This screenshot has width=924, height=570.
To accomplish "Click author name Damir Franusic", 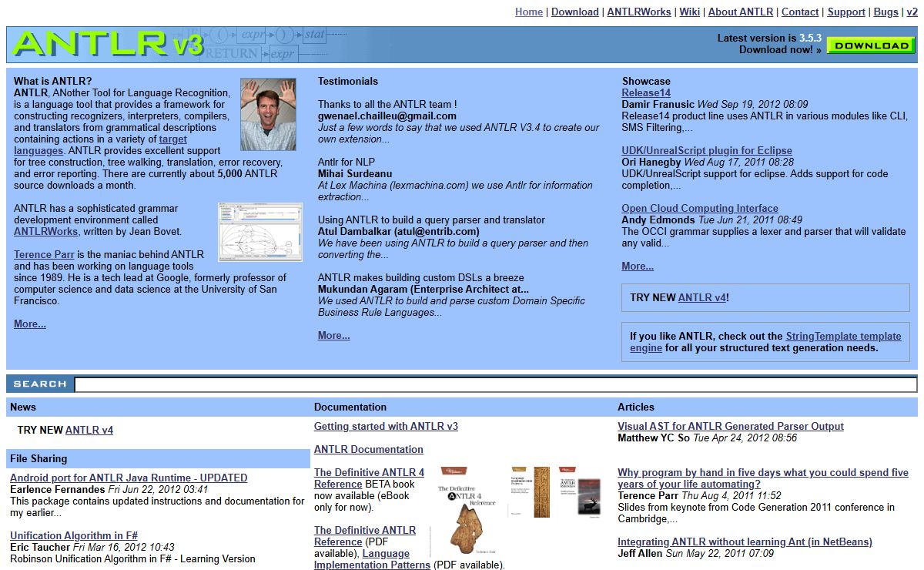I will [658, 104].
